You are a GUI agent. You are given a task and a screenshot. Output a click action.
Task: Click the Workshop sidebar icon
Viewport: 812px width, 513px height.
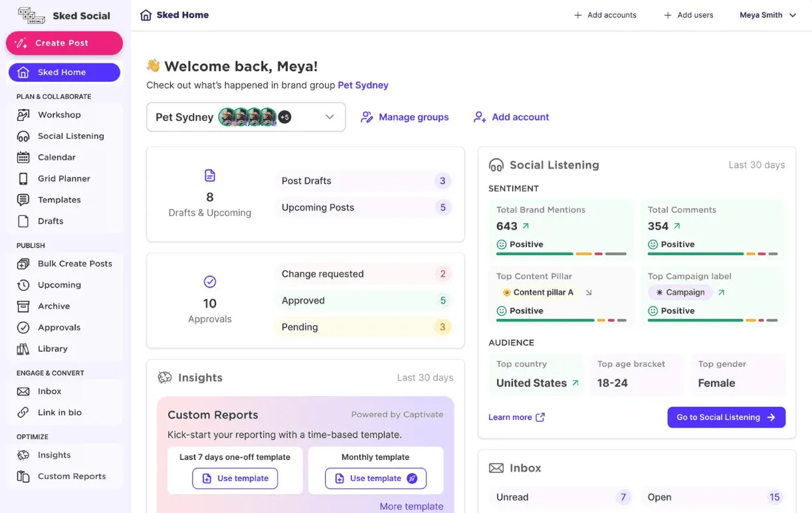[23, 115]
